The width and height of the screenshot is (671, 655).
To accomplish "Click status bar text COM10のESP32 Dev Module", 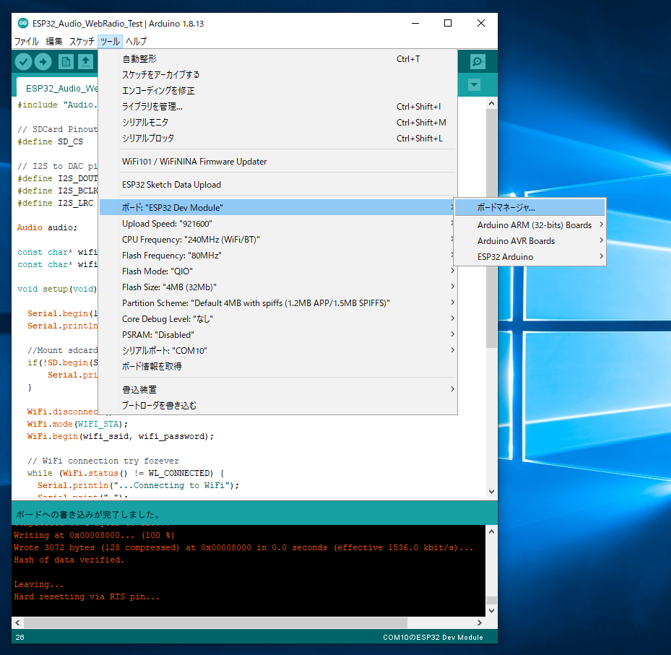I will [433, 637].
